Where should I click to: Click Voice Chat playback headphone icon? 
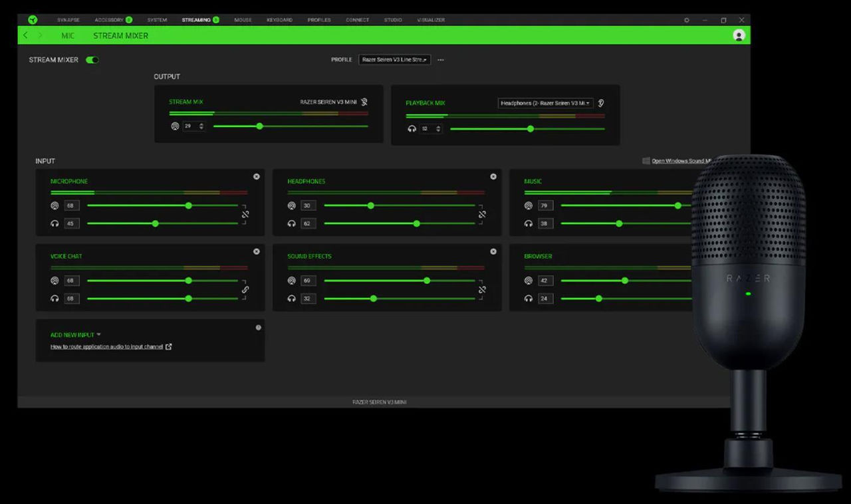(x=55, y=299)
